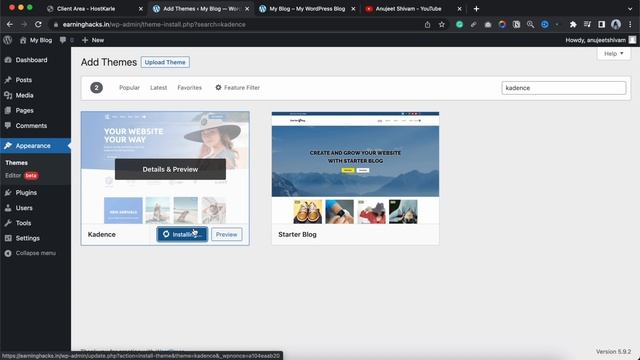The width and height of the screenshot is (640, 360).
Task: Click My Blog site link in admin bar
Action: [x=36, y=40]
